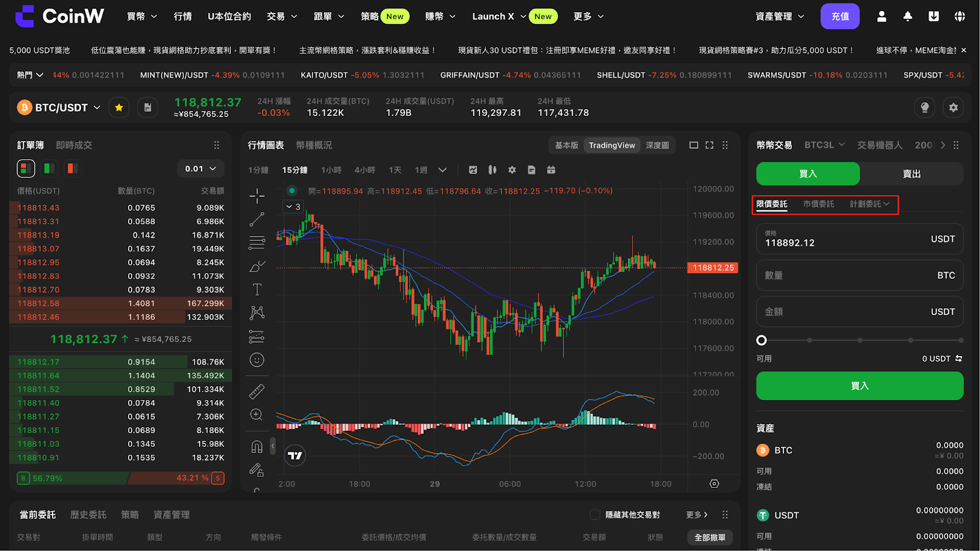
Task: Open chart settings gear in toolbar
Action: [x=512, y=170]
